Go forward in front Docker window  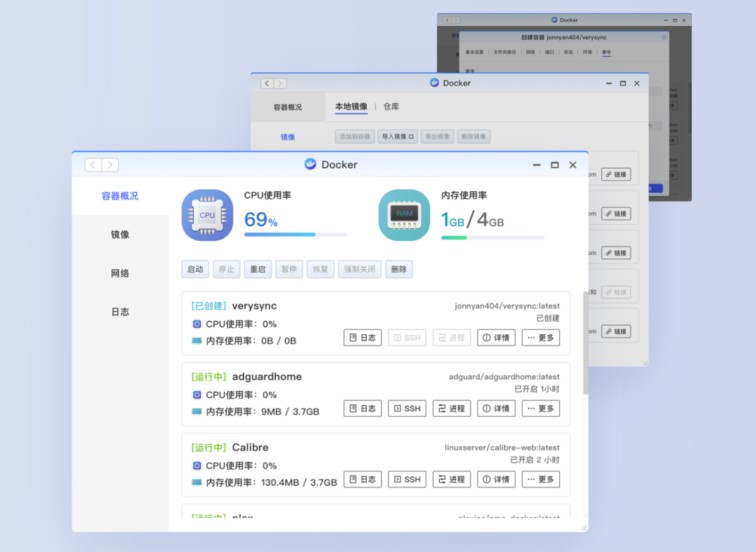point(111,165)
